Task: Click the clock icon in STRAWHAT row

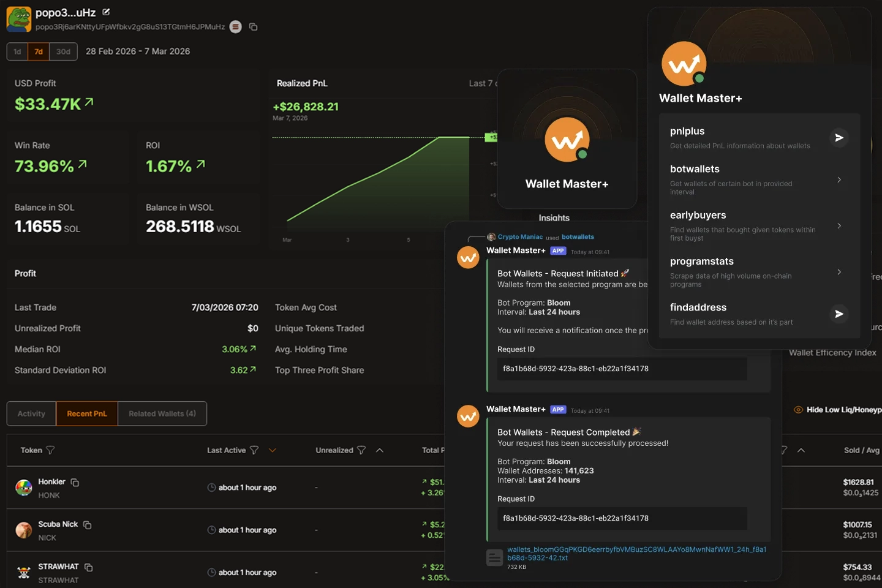Action: tap(212, 572)
